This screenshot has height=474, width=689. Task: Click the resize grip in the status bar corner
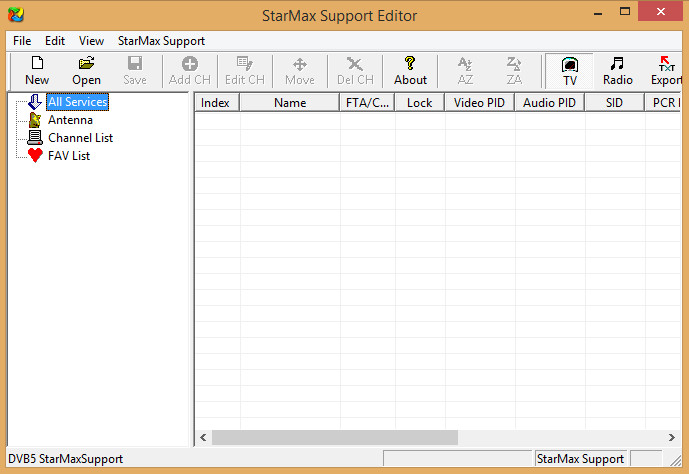(675, 461)
